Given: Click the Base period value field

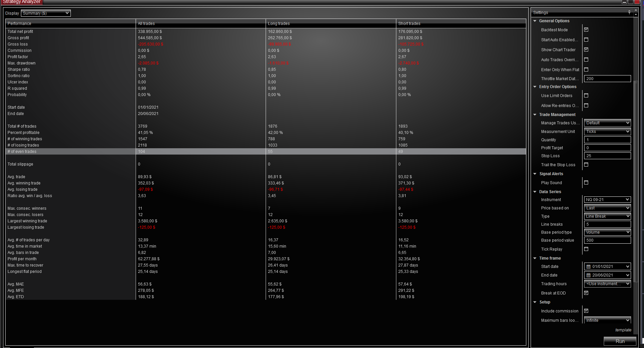Looking at the screenshot, I should (607, 240).
